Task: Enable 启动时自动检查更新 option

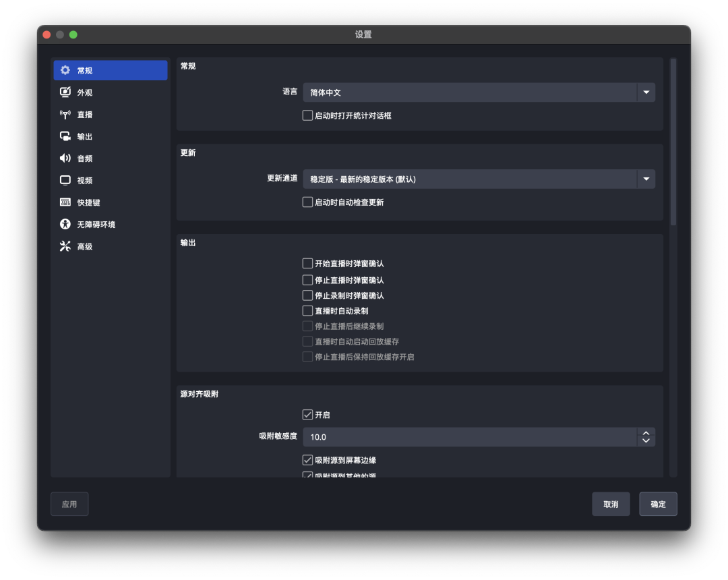Action: click(307, 201)
